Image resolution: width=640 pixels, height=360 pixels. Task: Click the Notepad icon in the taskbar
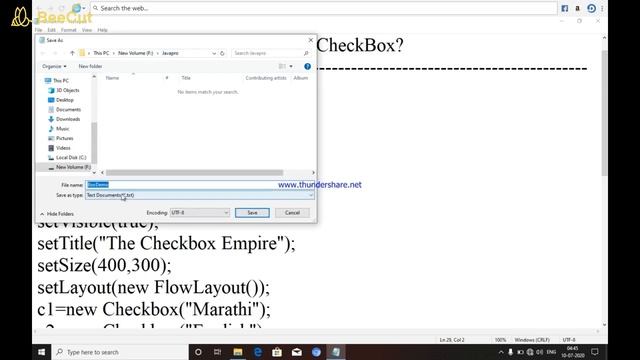tap(336, 352)
